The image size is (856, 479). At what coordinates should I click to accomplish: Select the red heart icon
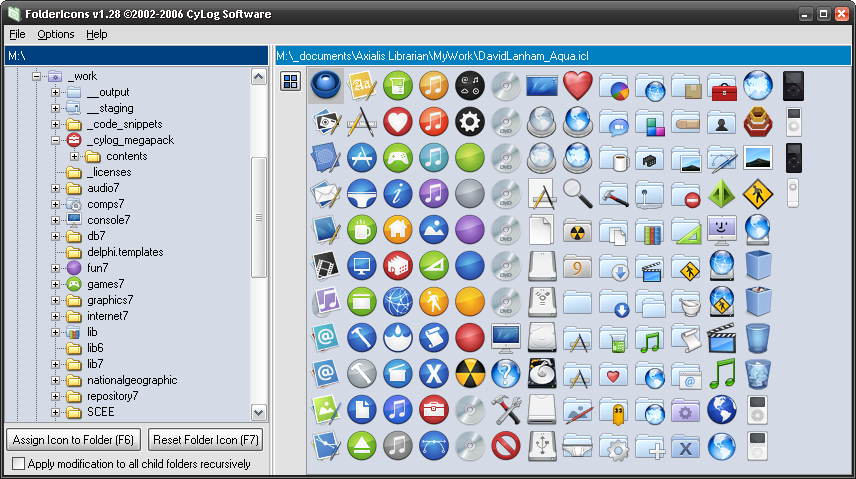pyautogui.click(x=578, y=85)
